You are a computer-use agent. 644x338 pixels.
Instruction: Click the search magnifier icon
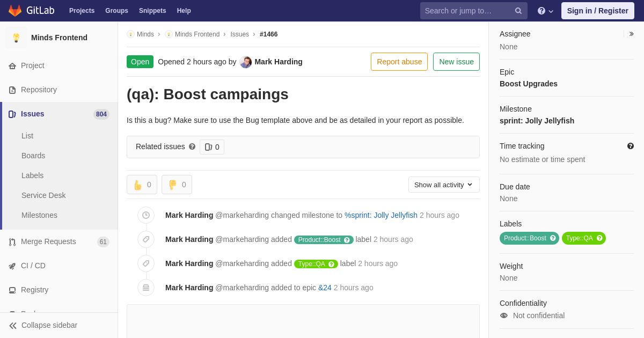[518, 11]
